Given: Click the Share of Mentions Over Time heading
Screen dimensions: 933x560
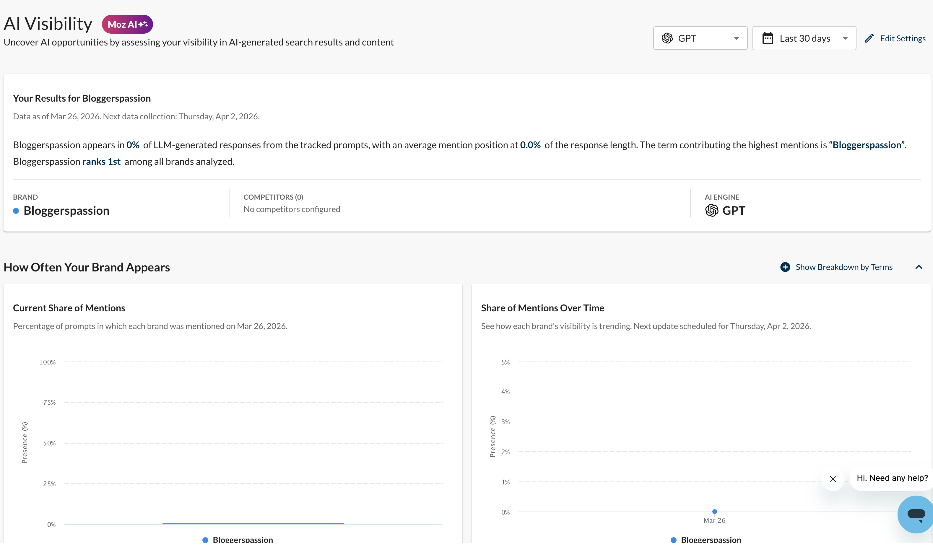Looking at the screenshot, I should 543,308.
